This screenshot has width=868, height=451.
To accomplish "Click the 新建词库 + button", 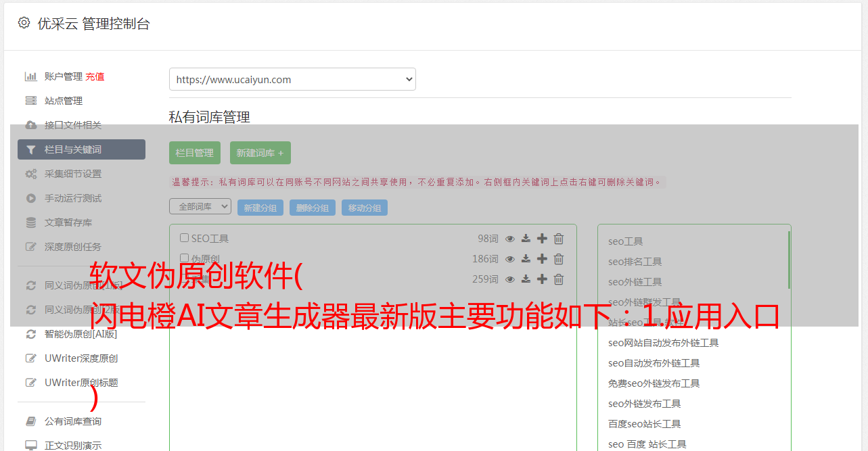I will click(260, 153).
